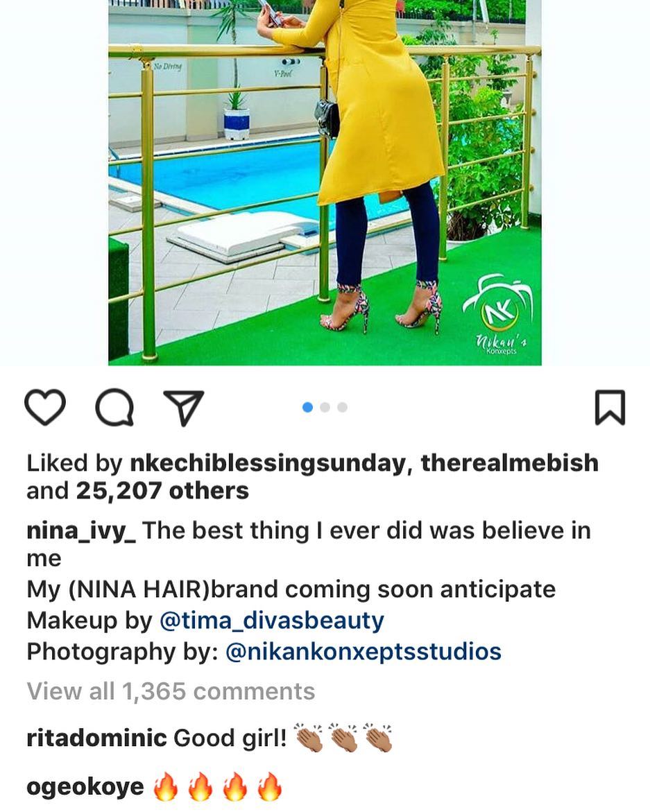
Task: Tap the post photo of yellow dress
Action: [x=325, y=182]
